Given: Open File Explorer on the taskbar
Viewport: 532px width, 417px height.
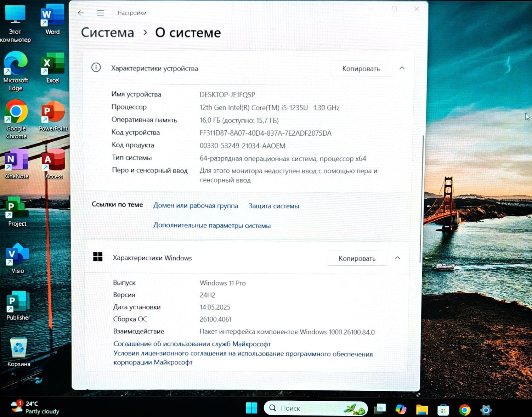Looking at the screenshot, I should [422, 410].
